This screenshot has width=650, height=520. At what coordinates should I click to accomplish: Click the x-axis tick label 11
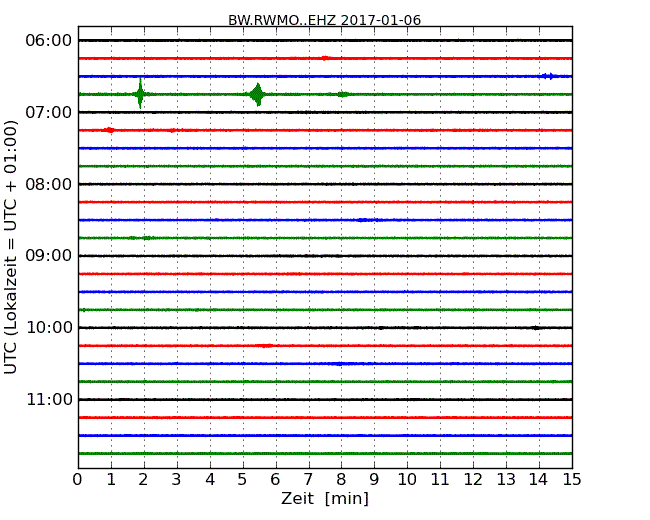tap(440, 479)
